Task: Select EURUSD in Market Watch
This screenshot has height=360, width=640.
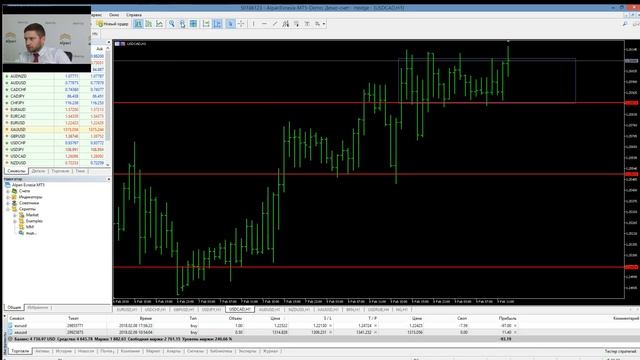Action: click(55, 122)
